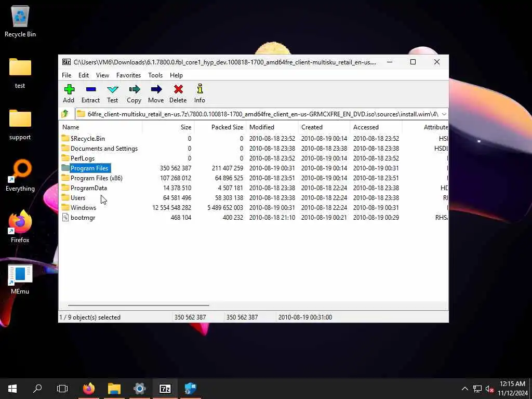Image resolution: width=532 pixels, height=399 pixels.
Task: Select the bootmgr file icon
Action: coord(65,218)
